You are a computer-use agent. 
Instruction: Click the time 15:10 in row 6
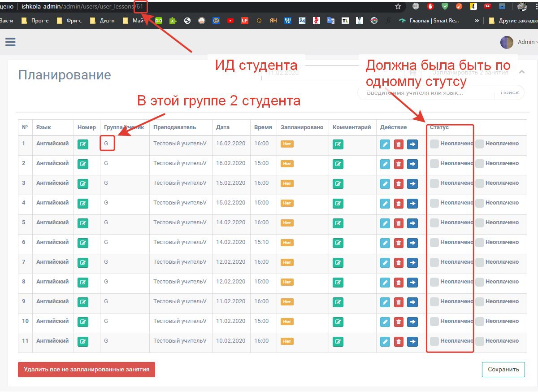tap(261, 242)
